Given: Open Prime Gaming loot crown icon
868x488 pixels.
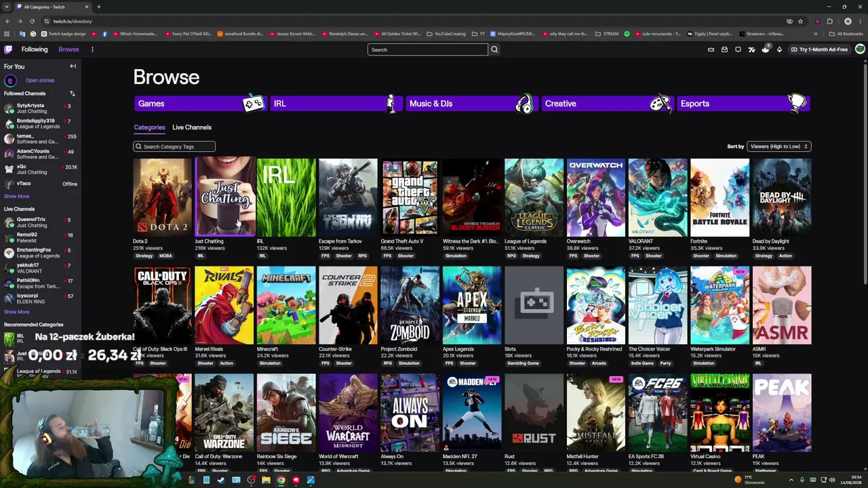Looking at the screenshot, I should [x=711, y=49].
